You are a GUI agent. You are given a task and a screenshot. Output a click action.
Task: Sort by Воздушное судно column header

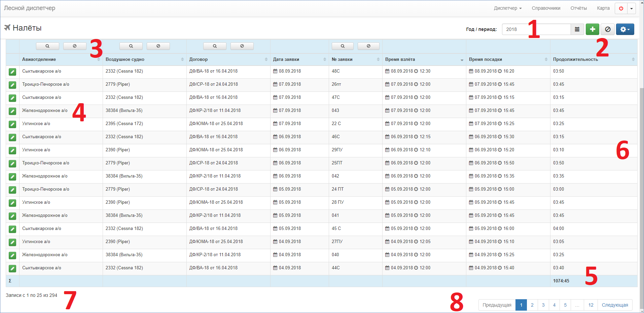(145, 60)
